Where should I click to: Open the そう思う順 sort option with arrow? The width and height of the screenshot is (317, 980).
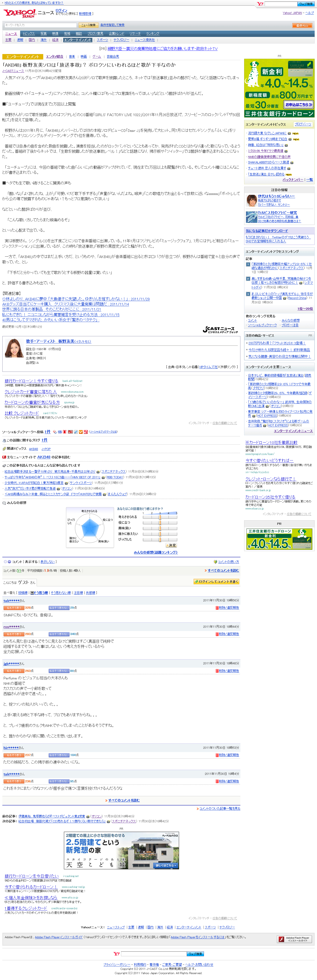click(x=39, y=593)
